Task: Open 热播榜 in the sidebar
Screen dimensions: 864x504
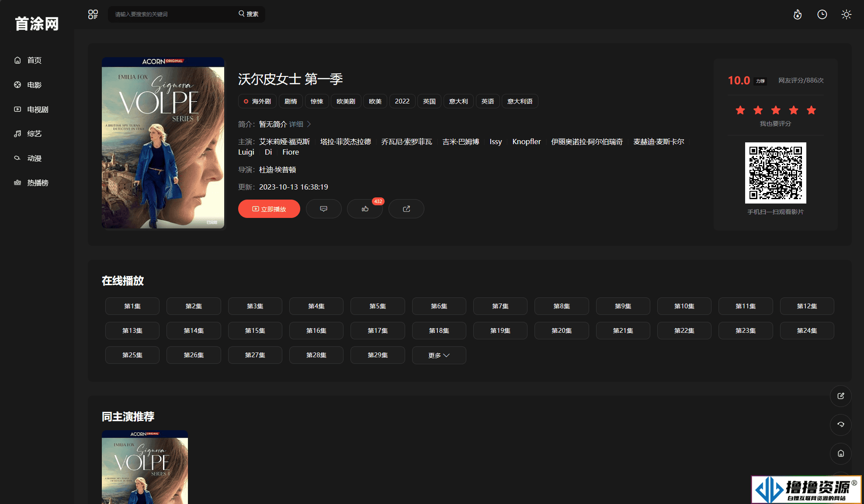Action: pyautogui.click(x=31, y=183)
